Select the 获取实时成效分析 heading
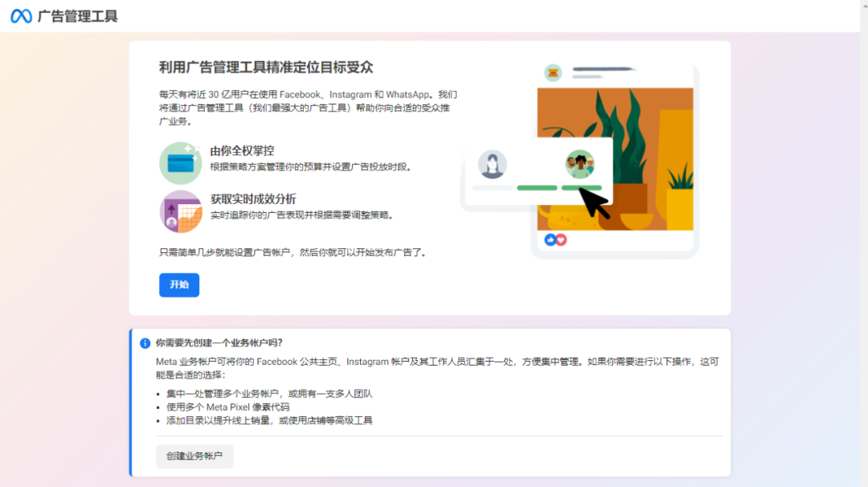Screen dimensions: 868x487 coord(253,199)
